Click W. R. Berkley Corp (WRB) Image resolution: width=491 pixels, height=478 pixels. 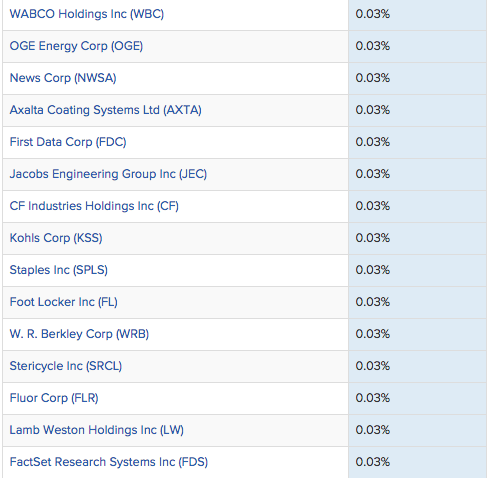(x=79, y=334)
